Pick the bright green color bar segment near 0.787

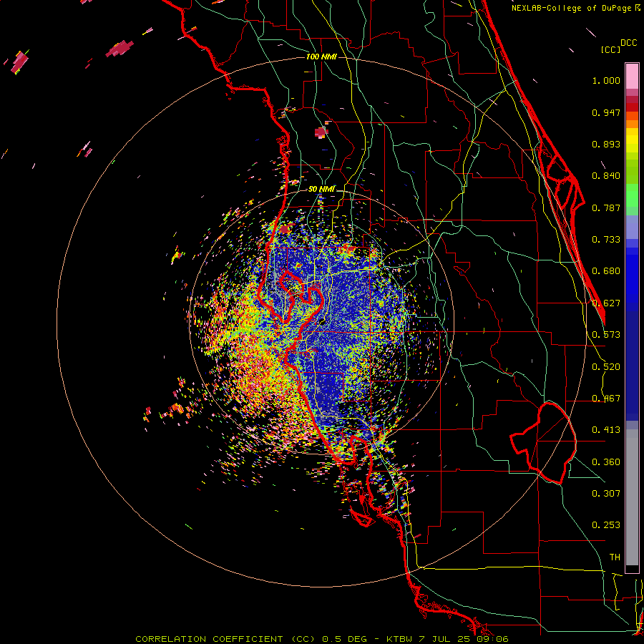click(x=632, y=195)
